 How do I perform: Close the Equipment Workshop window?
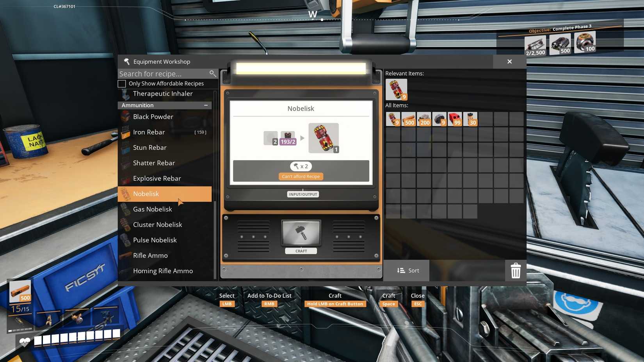pyautogui.click(x=509, y=62)
